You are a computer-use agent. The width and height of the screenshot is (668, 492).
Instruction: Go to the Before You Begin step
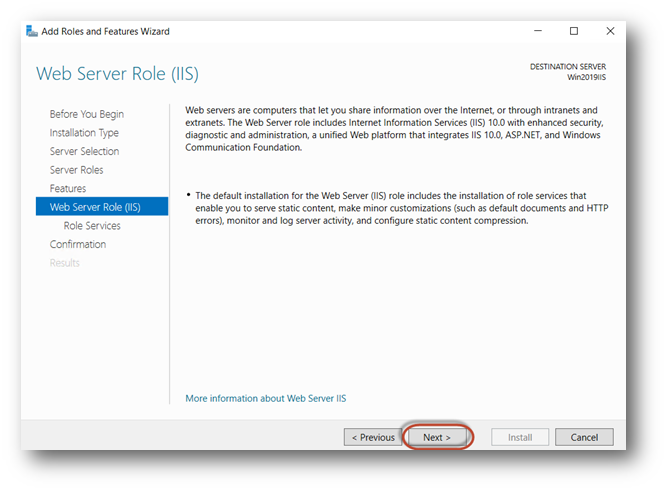pos(87,114)
